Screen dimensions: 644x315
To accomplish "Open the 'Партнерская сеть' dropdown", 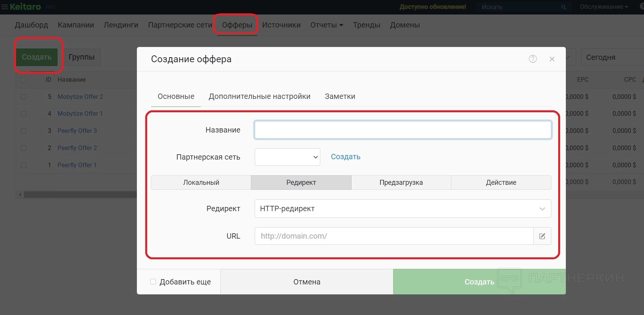I will [x=287, y=157].
